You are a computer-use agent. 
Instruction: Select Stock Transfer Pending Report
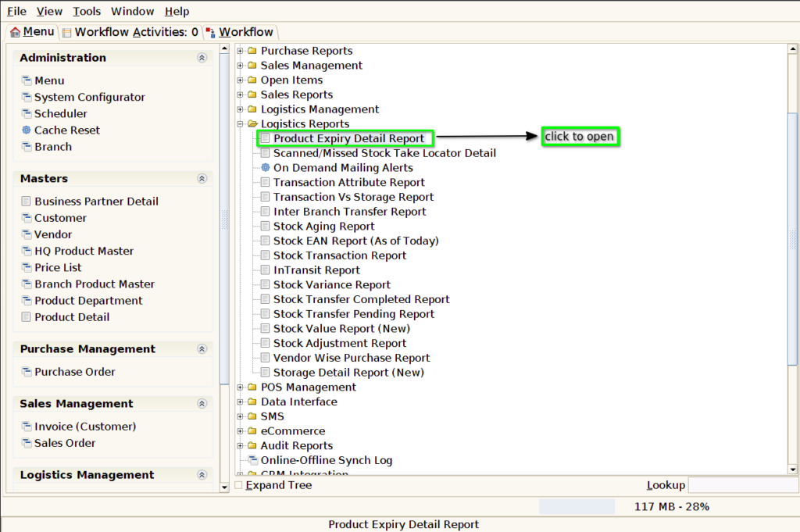click(354, 314)
